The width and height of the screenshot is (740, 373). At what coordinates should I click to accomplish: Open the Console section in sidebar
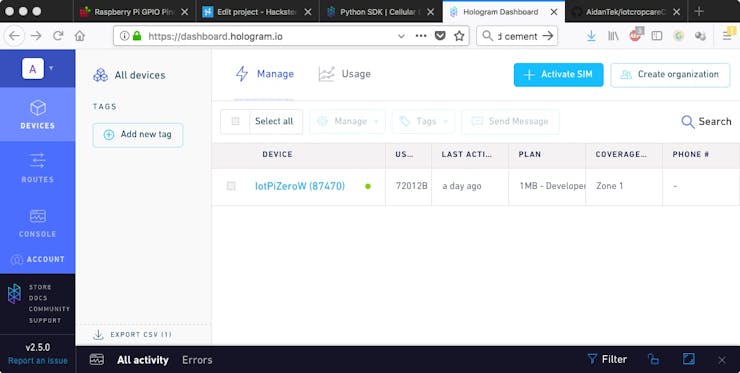coord(37,223)
